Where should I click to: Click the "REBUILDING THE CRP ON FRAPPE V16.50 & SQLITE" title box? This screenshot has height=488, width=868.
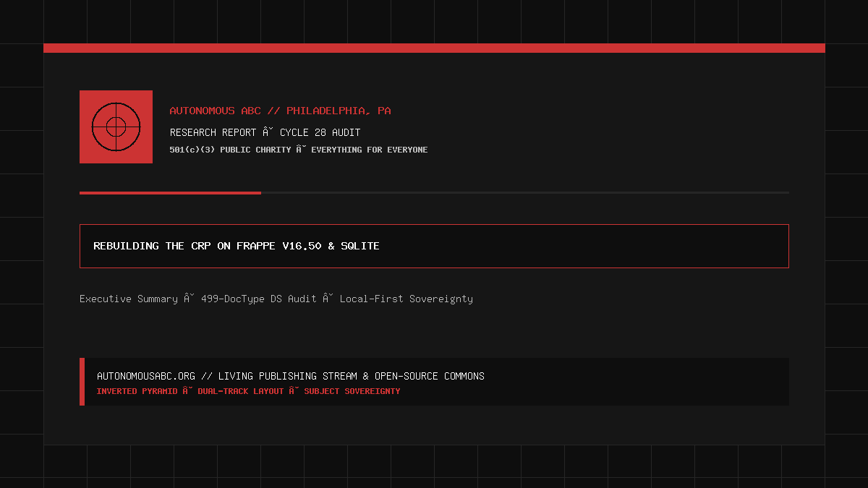tap(434, 246)
